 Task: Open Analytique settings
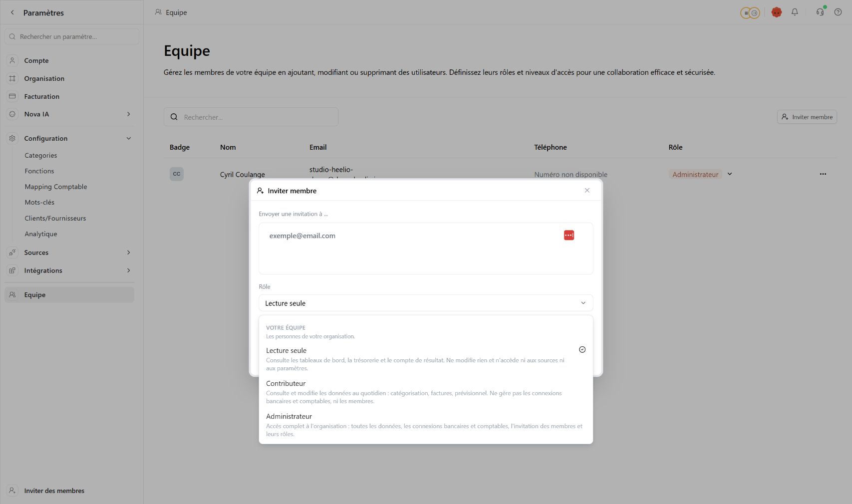tap(41, 234)
